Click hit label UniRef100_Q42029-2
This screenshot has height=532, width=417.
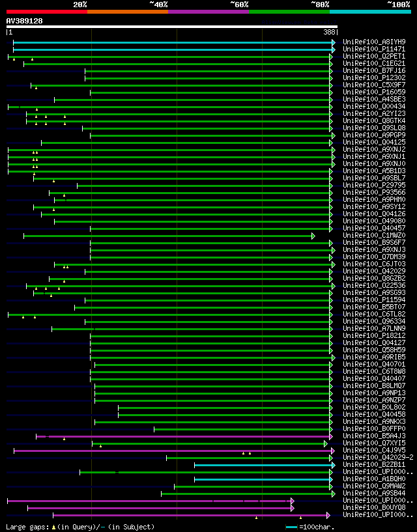[x=379, y=457]
